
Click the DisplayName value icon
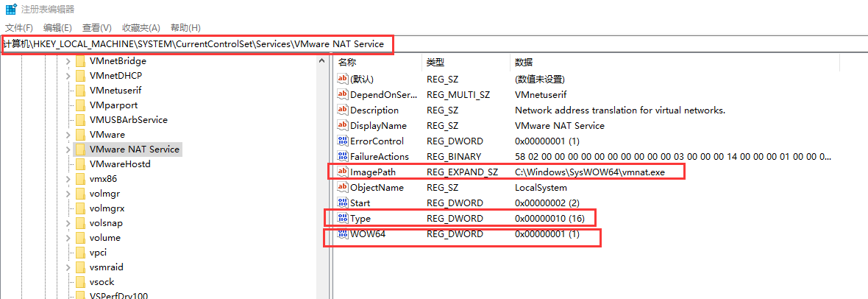[x=343, y=126]
